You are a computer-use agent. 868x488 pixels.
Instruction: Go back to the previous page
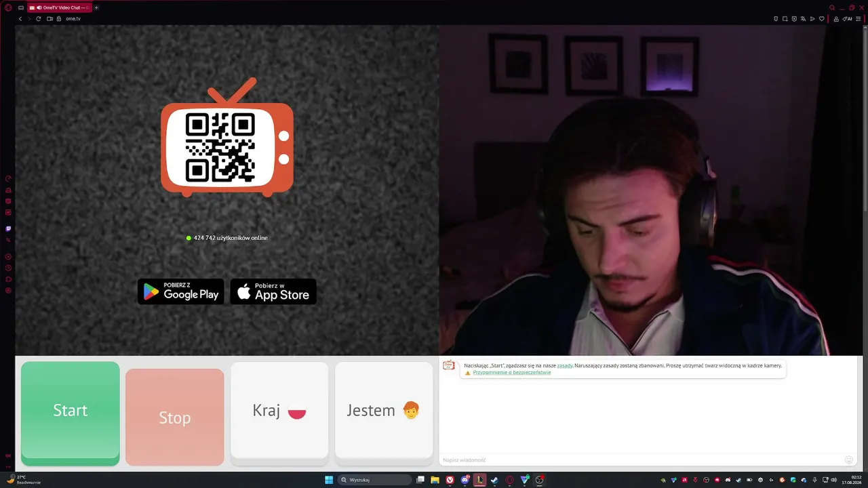[20, 19]
